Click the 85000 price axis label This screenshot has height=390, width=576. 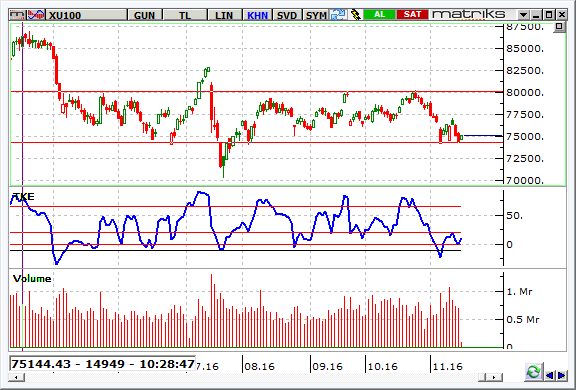click(x=525, y=48)
